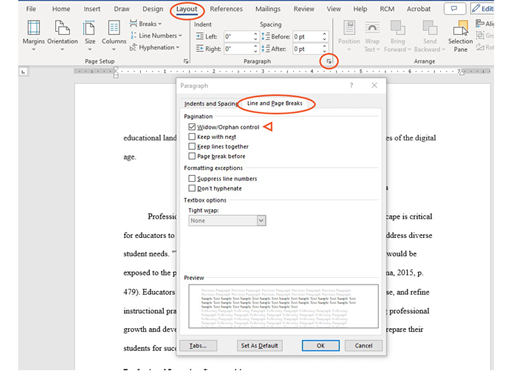Switch to the Draw ribbon tab
This screenshot has width=513, height=374.
(x=122, y=9)
